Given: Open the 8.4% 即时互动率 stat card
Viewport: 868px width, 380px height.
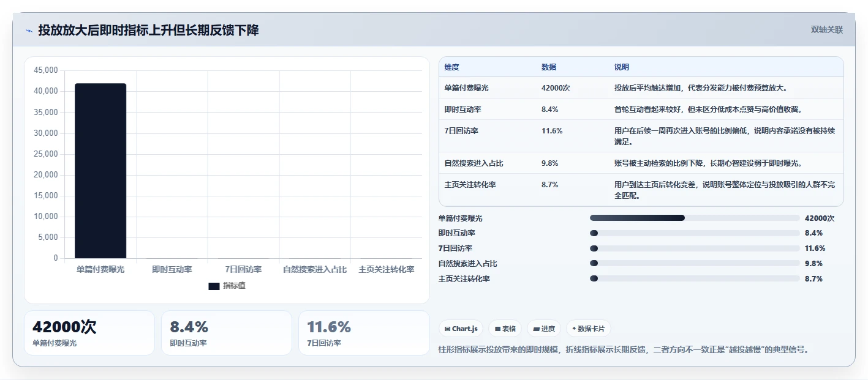Looking at the screenshot, I should [x=227, y=333].
